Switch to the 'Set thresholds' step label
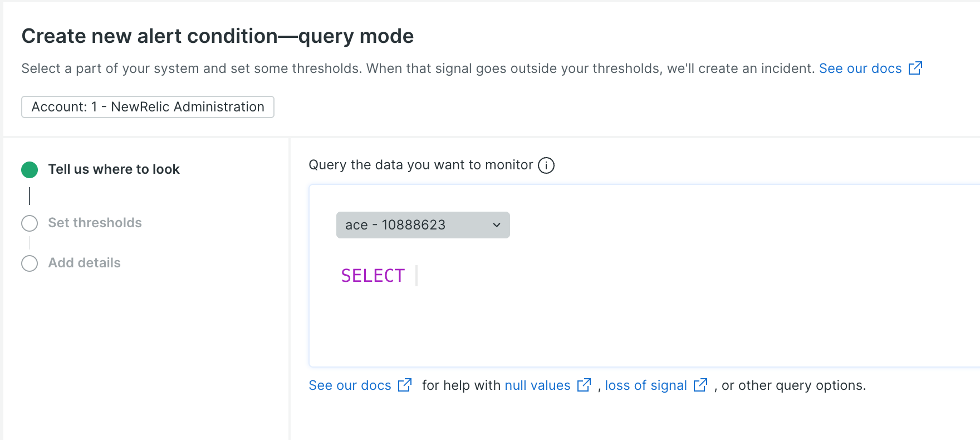980x440 pixels. pyautogui.click(x=95, y=223)
